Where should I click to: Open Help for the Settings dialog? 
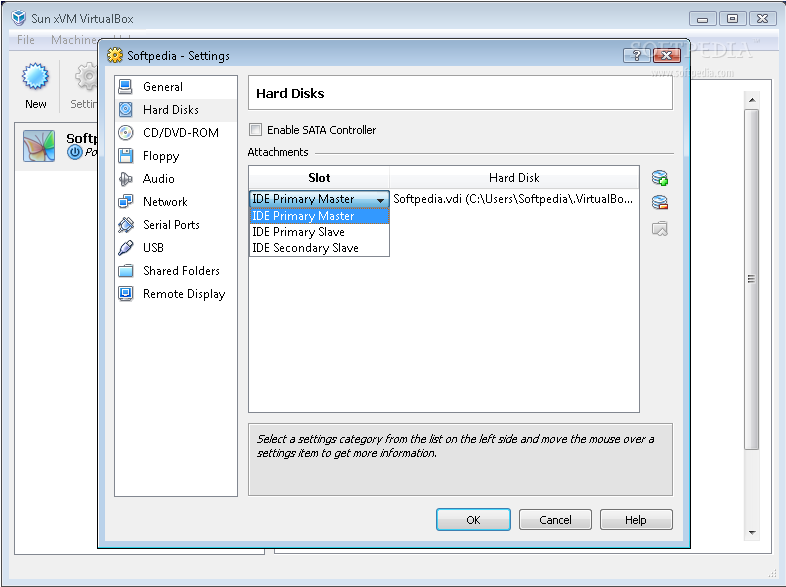pos(636,520)
